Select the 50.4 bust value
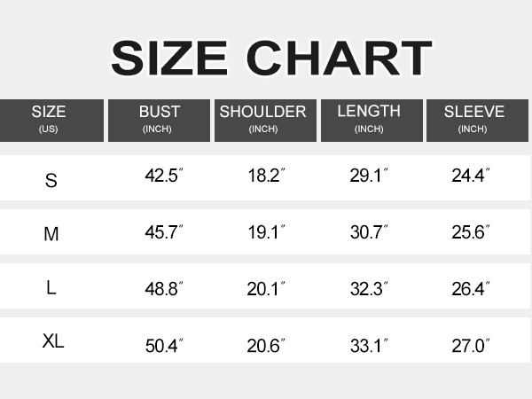The image size is (532, 399). click(x=164, y=346)
